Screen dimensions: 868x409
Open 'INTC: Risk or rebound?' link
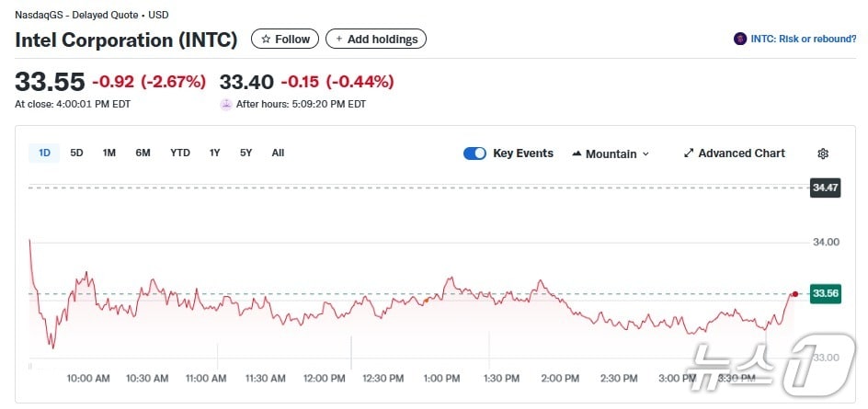tap(803, 39)
